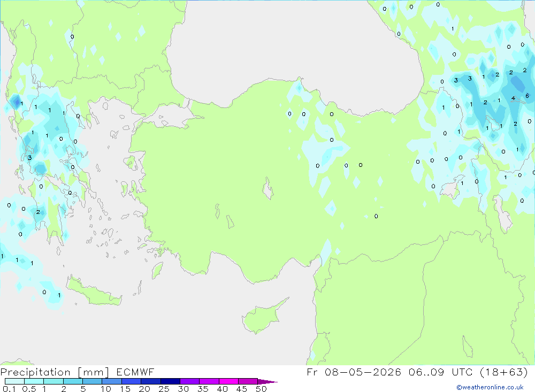Choose the 15–20 mm blue legend swatch
This screenshot has width=535, height=392.
tap(131, 381)
